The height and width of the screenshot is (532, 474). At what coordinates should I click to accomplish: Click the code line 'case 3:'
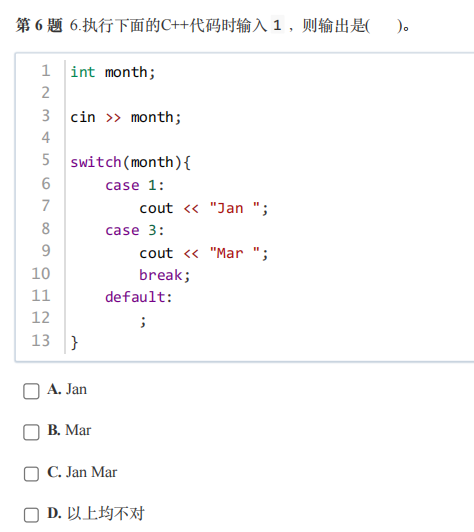(135, 230)
